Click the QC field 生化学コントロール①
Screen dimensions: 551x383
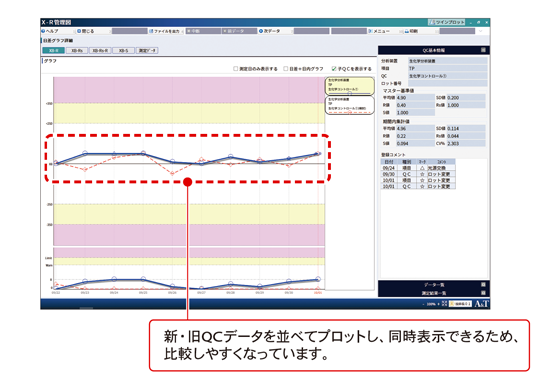tap(447, 76)
